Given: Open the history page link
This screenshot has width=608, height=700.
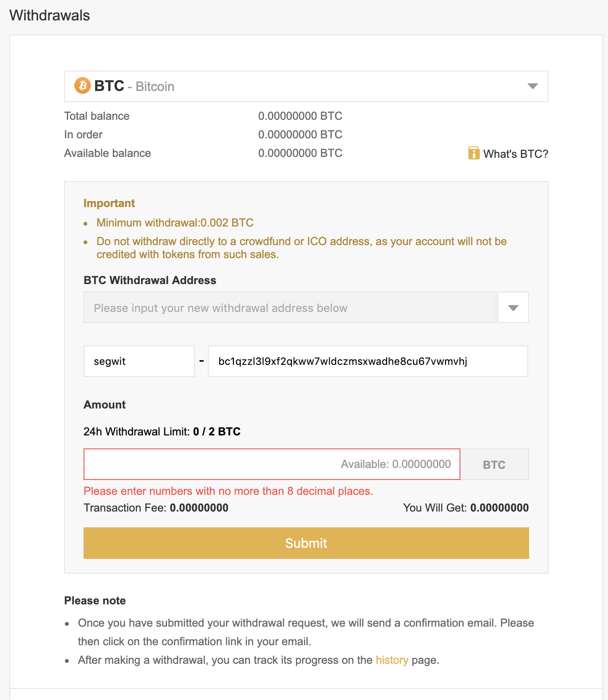Looking at the screenshot, I should point(392,660).
